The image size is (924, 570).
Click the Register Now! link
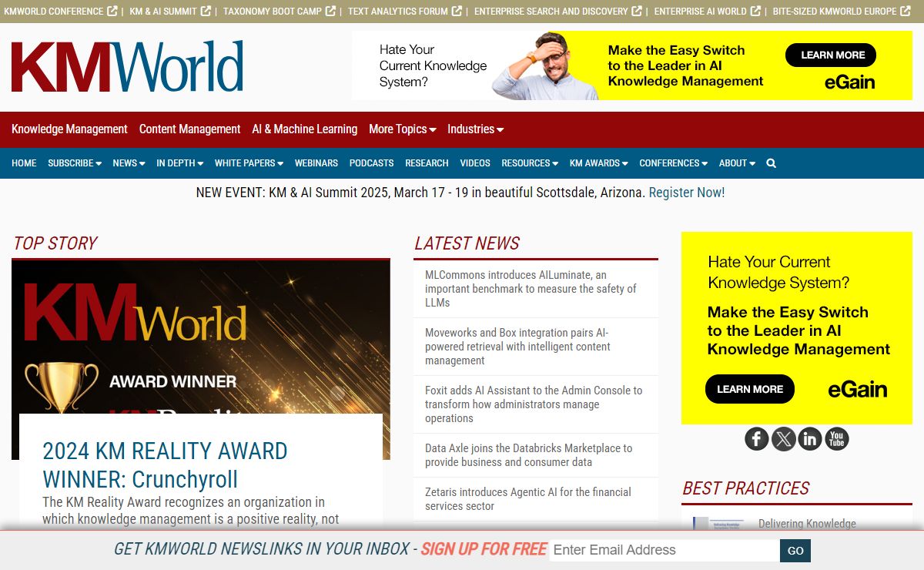[686, 193]
